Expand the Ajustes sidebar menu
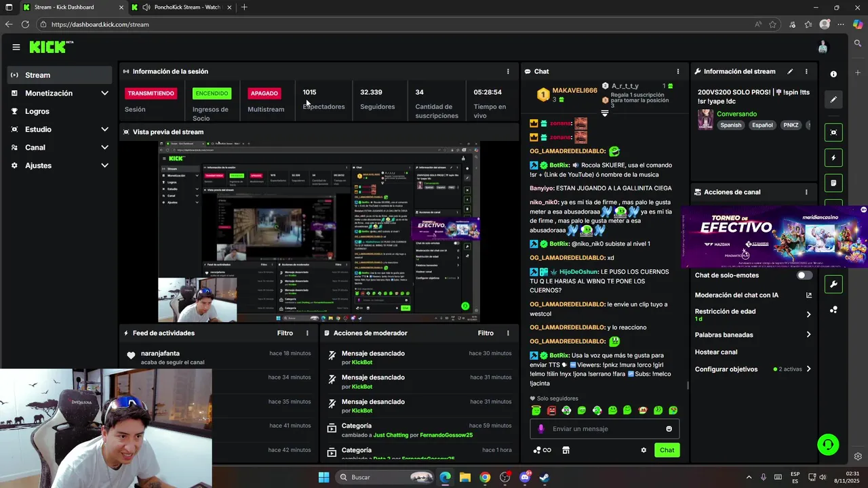Image resolution: width=868 pixels, height=488 pixels. point(60,165)
